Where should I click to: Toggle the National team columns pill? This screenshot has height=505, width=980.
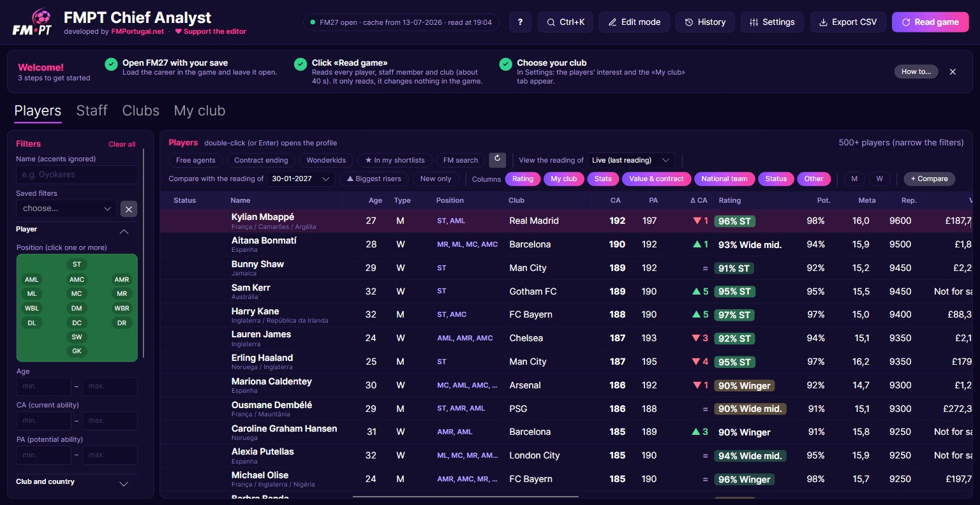pos(724,179)
